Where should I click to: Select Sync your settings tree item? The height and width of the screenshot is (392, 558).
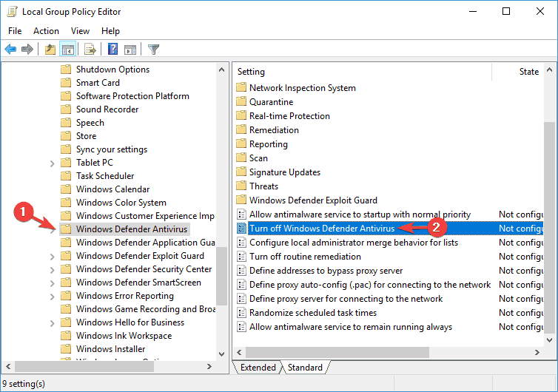[112, 149]
